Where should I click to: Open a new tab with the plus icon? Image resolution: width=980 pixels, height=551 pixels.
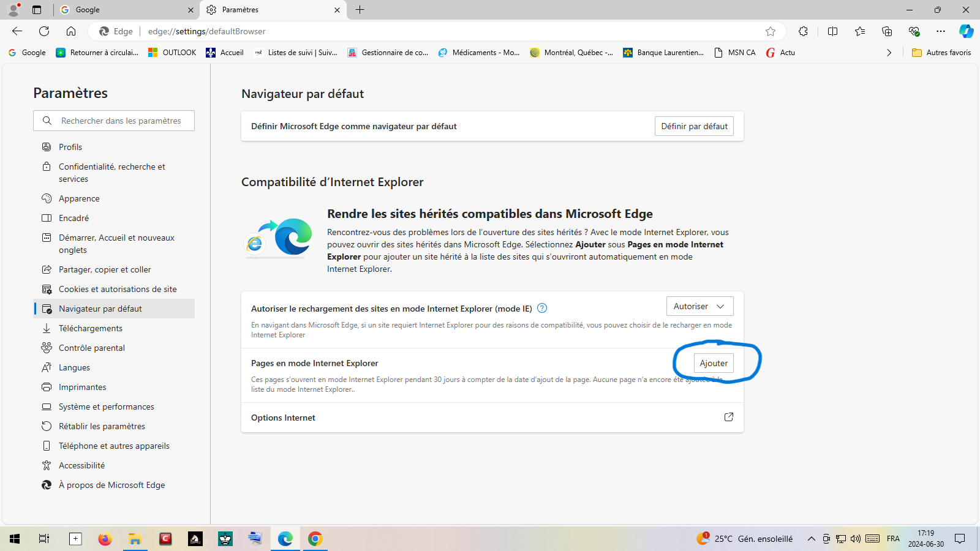(x=360, y=10)
